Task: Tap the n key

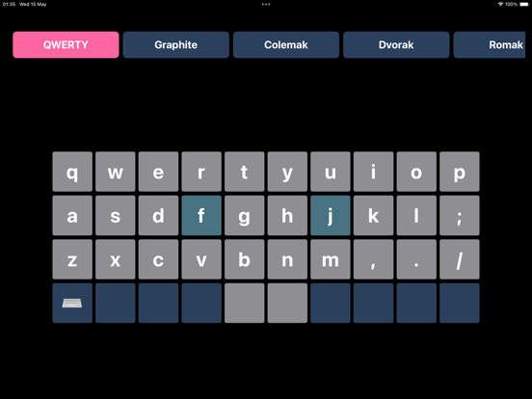Action: pos(287,259)
